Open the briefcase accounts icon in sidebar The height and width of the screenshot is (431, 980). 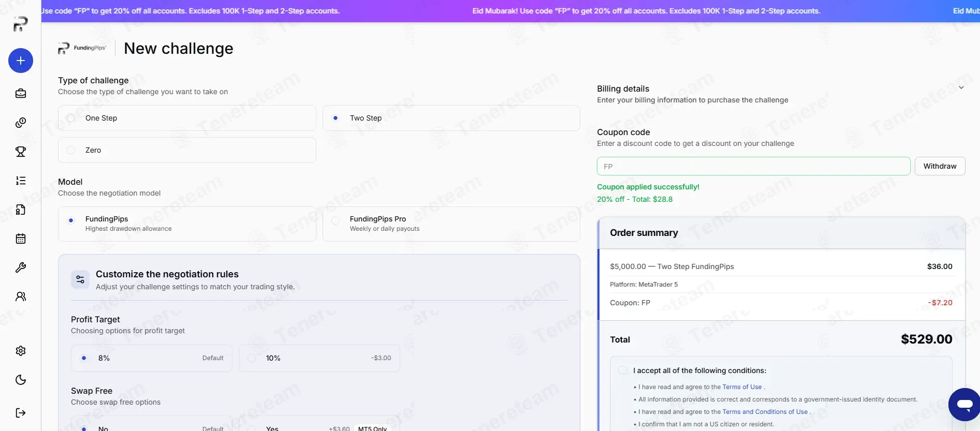(21, 94)
